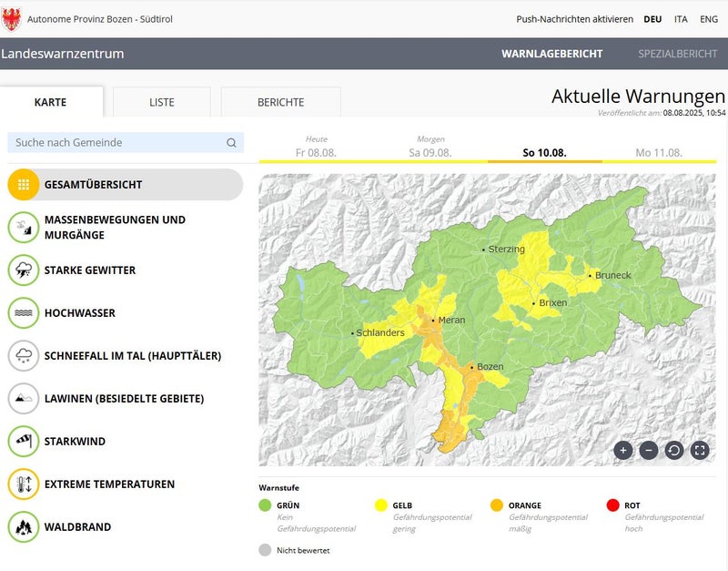Toggle fullscreen map view
This screenshot has height=571, width=728.
pos(700,450)
